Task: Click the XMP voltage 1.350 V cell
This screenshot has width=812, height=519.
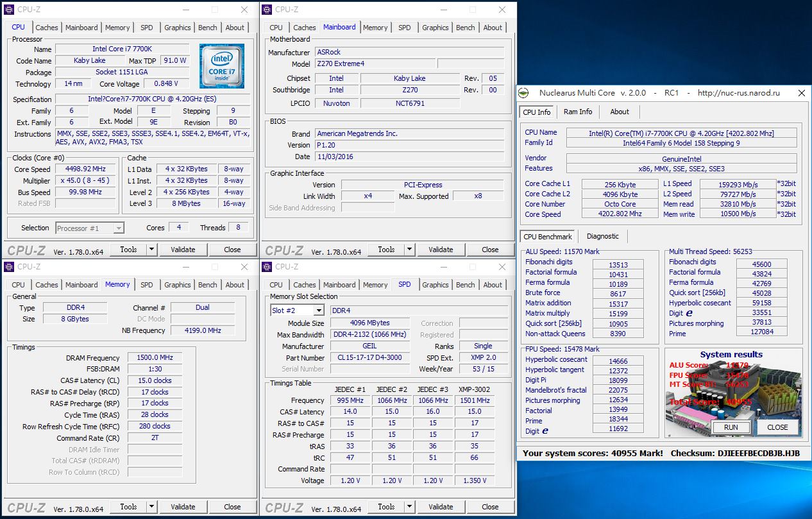Action: click(x=474, y=481)
